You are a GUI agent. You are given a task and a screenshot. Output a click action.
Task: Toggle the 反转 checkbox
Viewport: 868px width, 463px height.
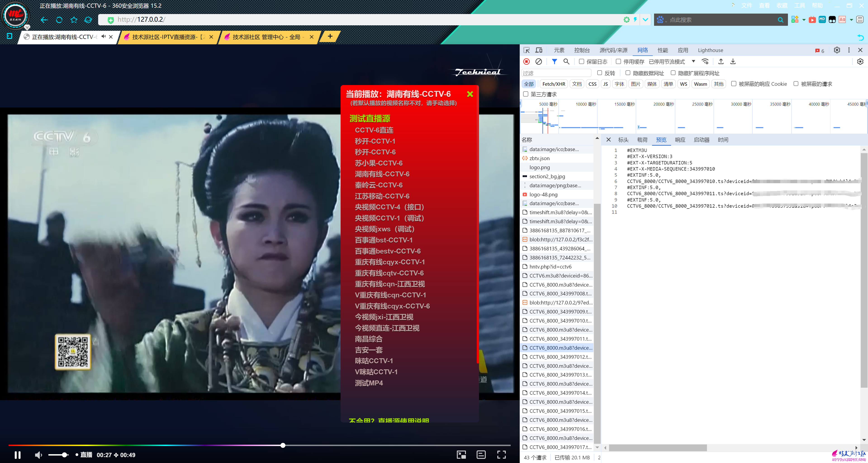(600, 73)
